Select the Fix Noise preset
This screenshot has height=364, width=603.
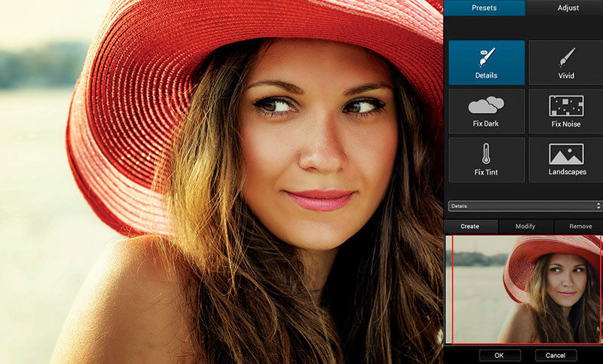click(566, 111)
